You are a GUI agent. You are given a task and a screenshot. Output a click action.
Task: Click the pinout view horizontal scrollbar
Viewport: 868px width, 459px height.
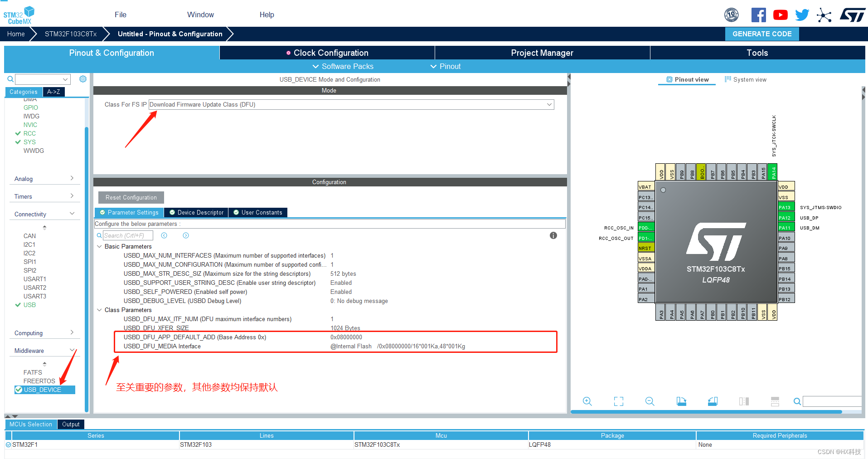(706, 412)
